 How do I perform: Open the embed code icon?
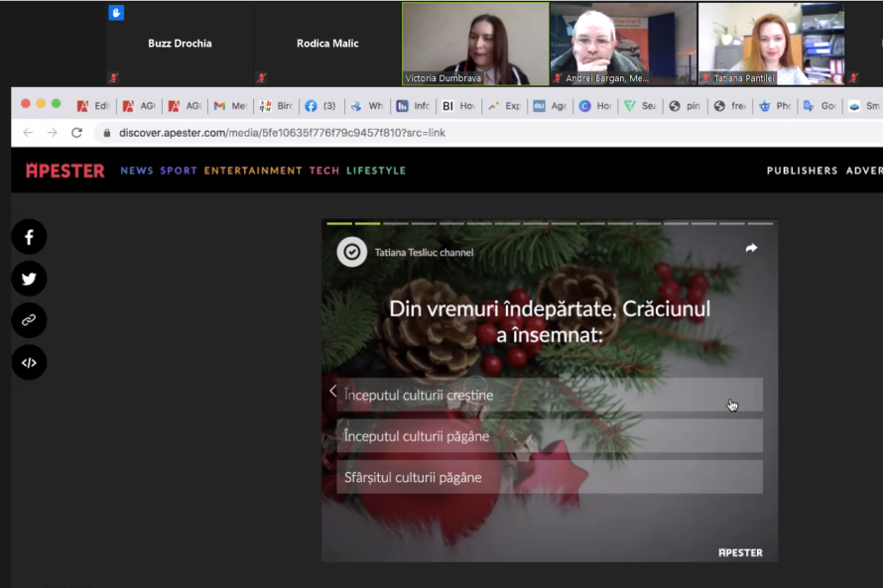[x=29, y=363]
